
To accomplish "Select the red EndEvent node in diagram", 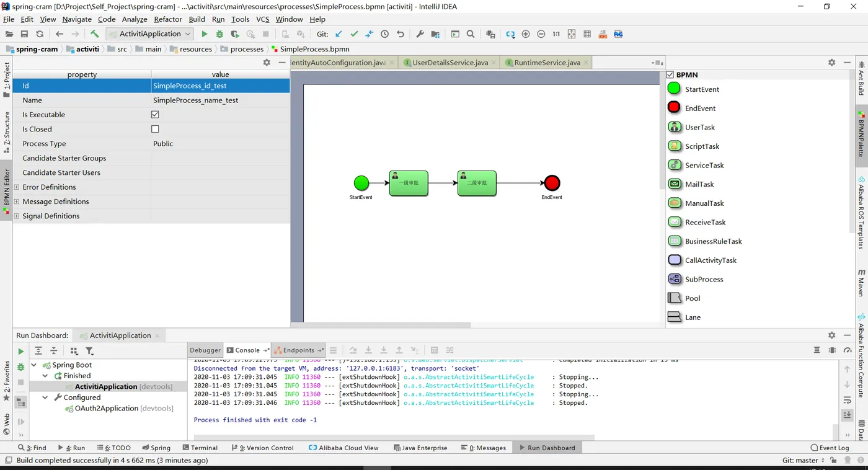I will point(552,183).
